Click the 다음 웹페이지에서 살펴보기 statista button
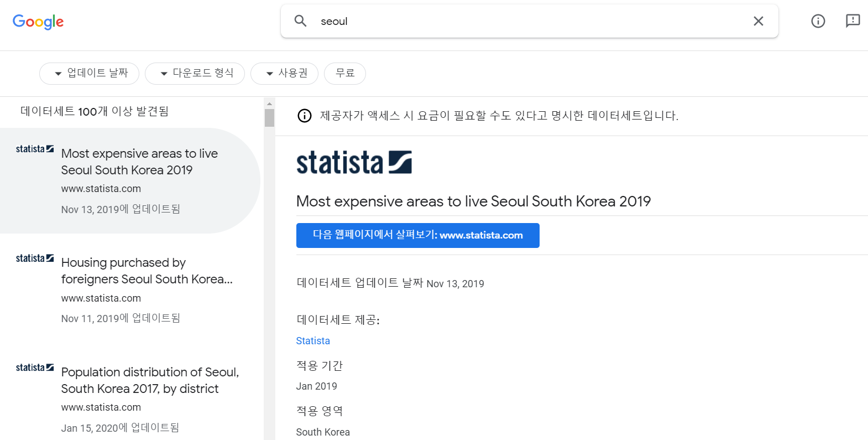This screenshot has width=868, height=440. pyautogui.click(x=418, y=235)
